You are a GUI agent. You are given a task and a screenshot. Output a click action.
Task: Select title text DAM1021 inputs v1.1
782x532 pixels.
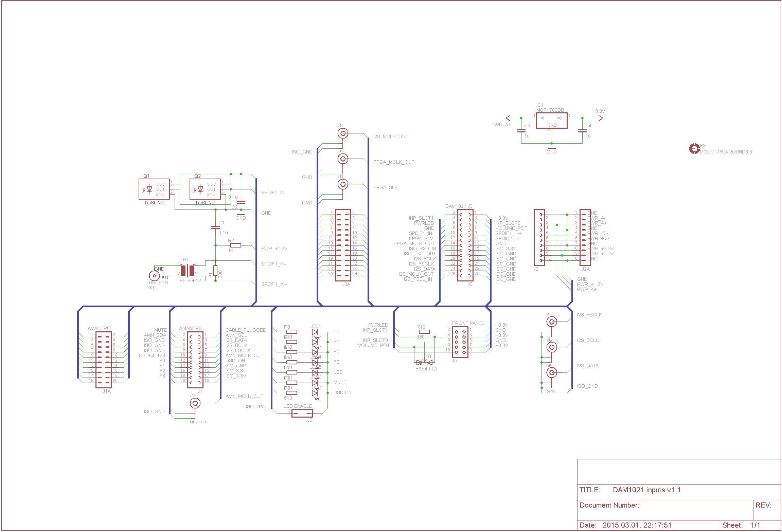(646, 490)
